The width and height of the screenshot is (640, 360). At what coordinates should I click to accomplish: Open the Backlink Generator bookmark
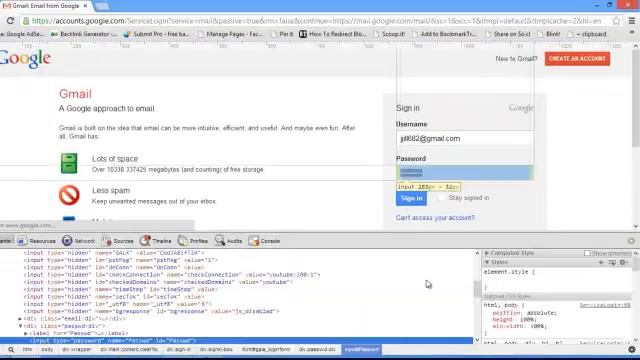tap(84, 34)
